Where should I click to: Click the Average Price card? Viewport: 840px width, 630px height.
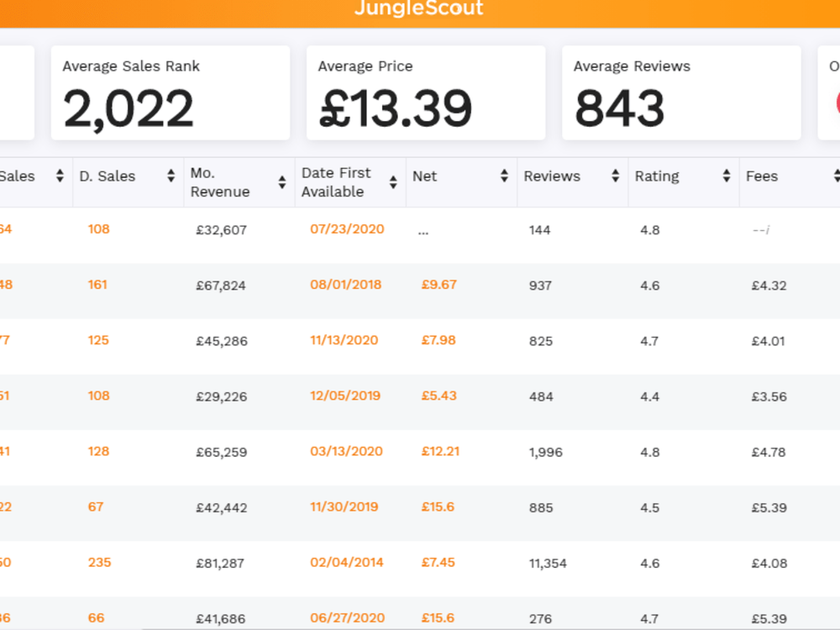coord(426,92)
